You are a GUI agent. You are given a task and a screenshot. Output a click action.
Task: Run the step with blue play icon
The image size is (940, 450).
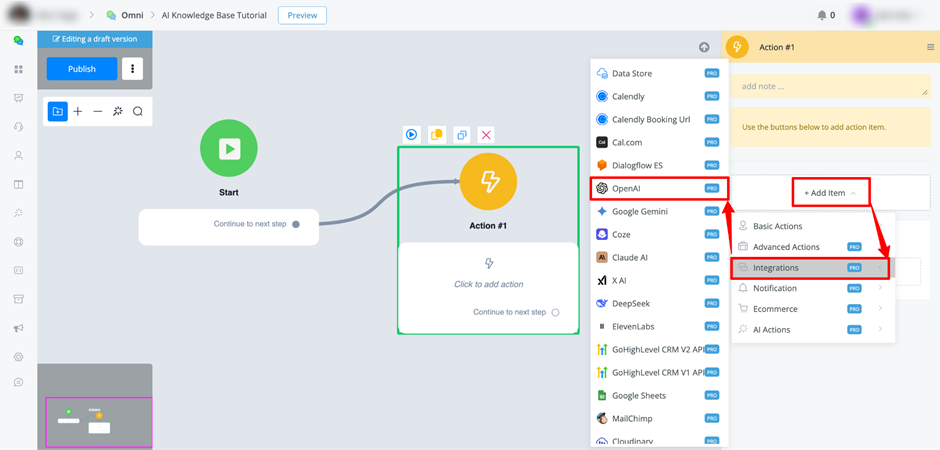[411, 135]
